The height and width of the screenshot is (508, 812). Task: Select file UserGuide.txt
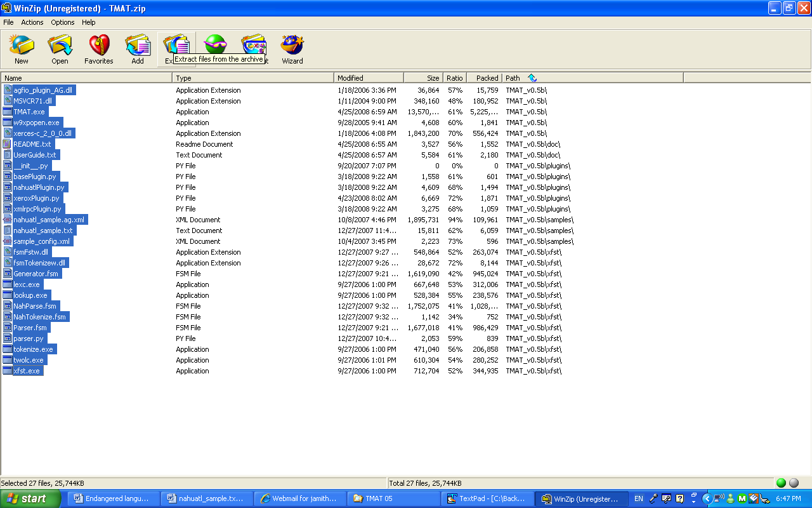click(x=35, y=155)
